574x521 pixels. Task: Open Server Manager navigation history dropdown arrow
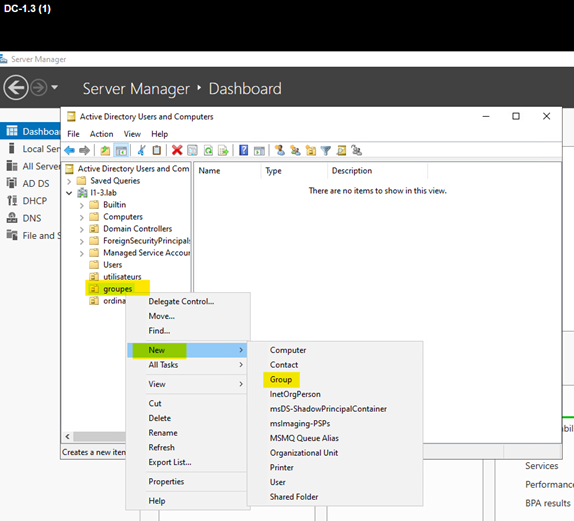[x=55, y=87]
